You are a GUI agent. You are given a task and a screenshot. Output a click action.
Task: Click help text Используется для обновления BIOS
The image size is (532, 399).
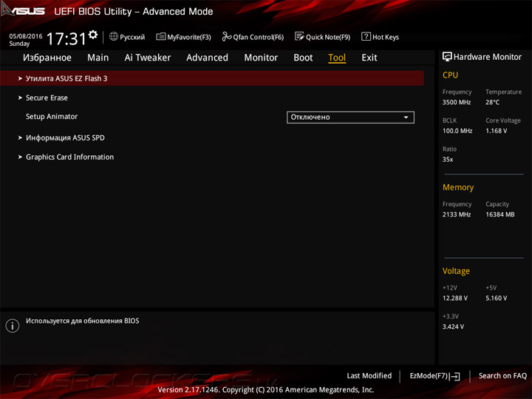click(x=83, y=321)
